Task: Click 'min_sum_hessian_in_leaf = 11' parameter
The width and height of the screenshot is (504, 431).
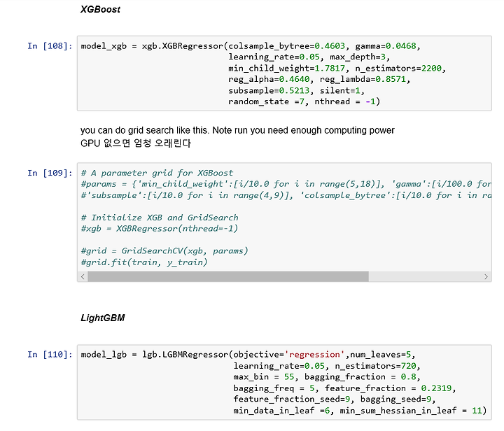Action: pyautogui.click(x=411, y=410)
